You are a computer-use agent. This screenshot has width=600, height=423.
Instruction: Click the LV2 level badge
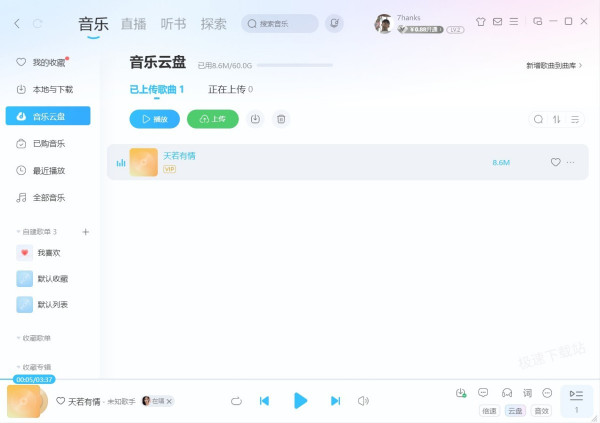(x=455, y=30)
